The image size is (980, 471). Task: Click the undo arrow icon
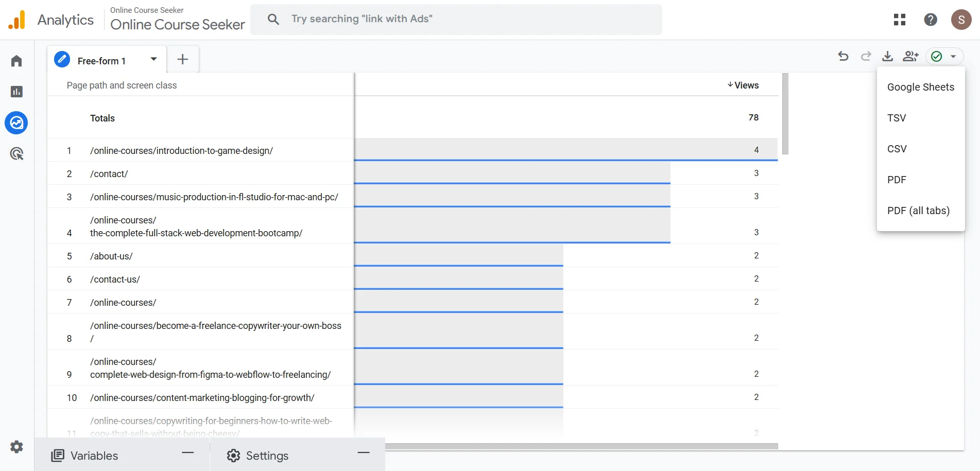pos(843,56)
